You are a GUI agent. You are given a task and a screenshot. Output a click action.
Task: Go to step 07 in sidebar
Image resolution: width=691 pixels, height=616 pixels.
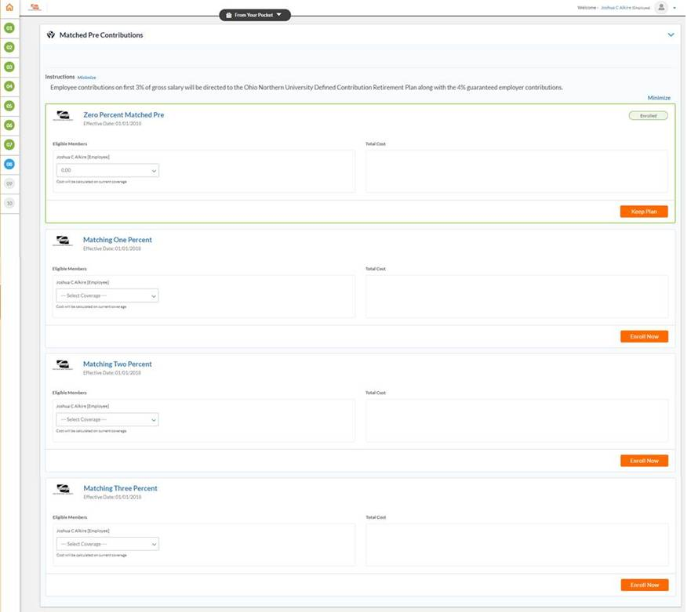(9, 145)
